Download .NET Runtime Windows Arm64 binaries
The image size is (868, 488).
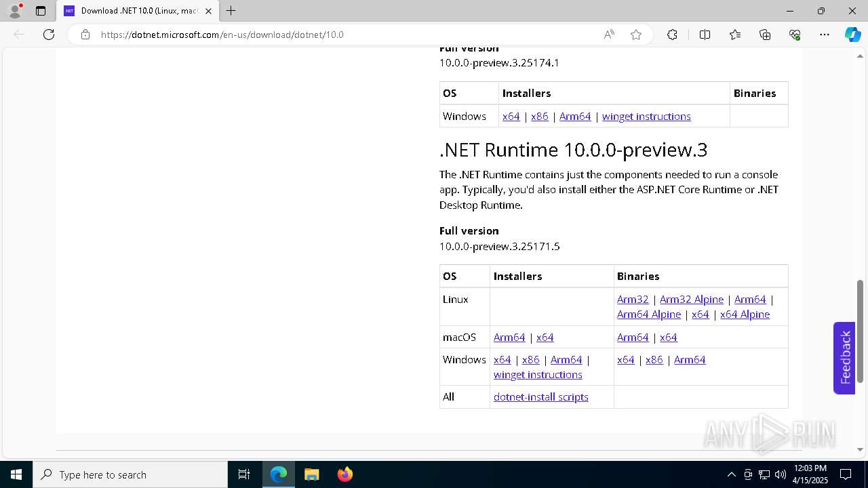pyautogui.click(x=690, y=360)
